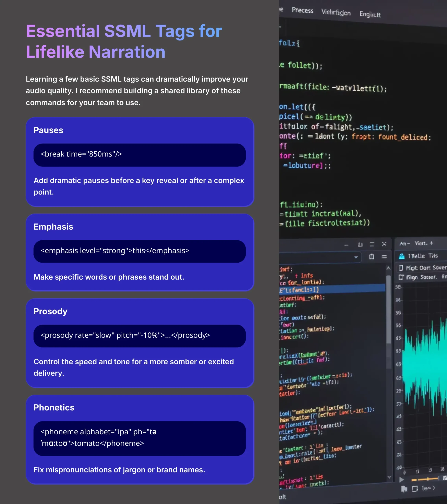The height and width of the screenshot is (504, 447).
Task: Click the square icon below the playback slider
Action: coord(415,489)
